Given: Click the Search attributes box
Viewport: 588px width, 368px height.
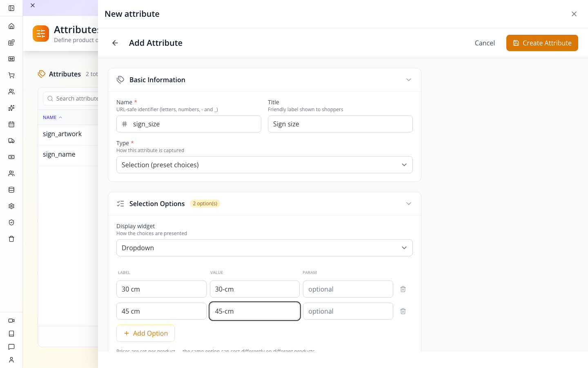Looking at the screenshot, I should [x=71, y=99].
